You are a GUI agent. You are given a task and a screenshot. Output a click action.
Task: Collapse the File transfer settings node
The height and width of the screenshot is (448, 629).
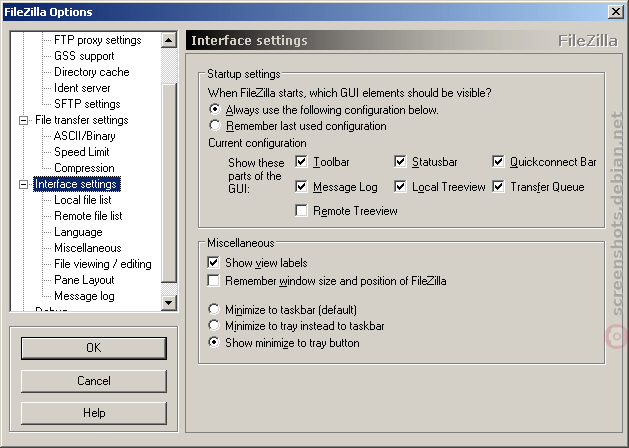click(24, 120)
